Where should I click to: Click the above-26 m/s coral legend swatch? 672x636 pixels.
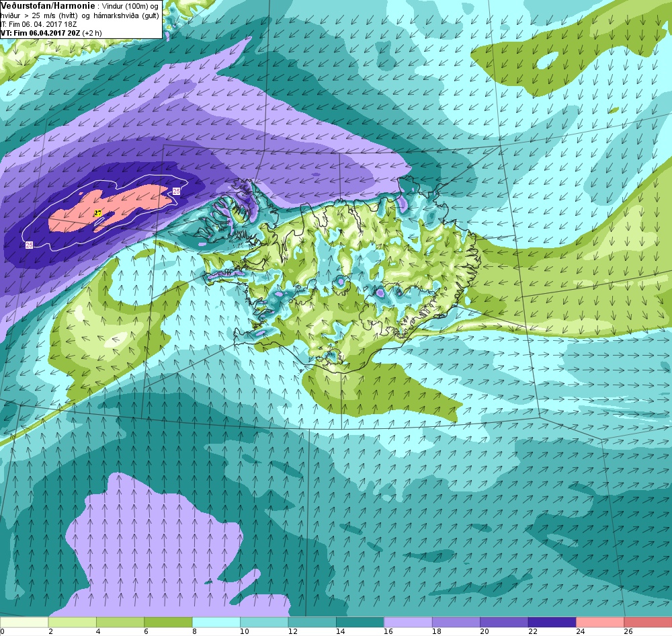coord(648,622)
